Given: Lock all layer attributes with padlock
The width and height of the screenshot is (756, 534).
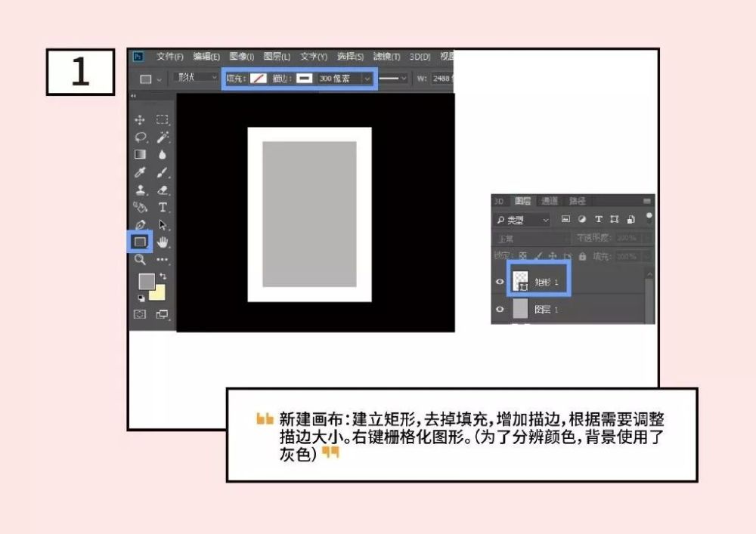Looking at the screenshot, I should click(x=582, y=256).
